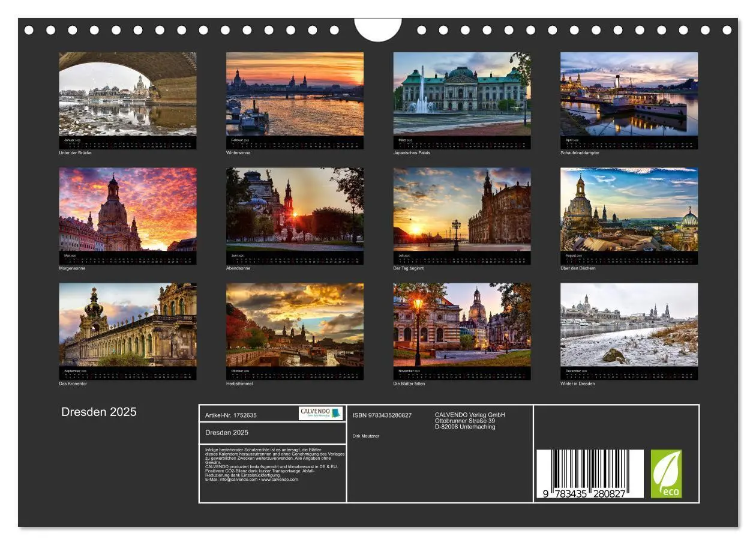
Task: Click the large Dresden 2025 title at left
Action: click(99, 412)
